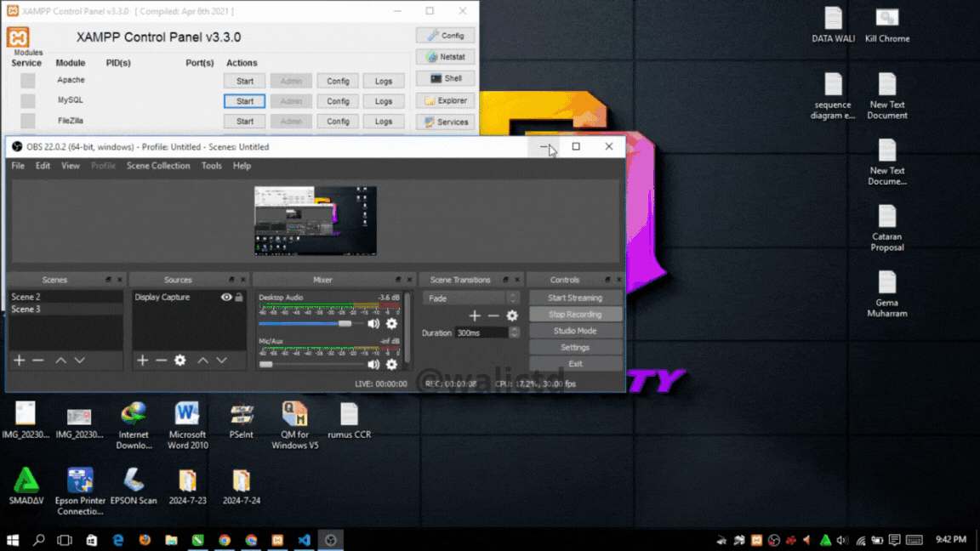Add a new source with plus icon
Image resolution: width=980 pixels, height=551 pixels.
(143, 361)
